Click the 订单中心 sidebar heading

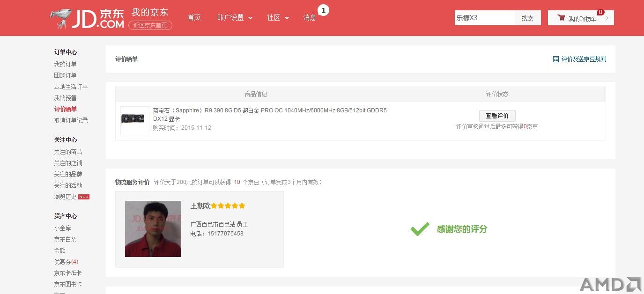(x=66, y=52)
